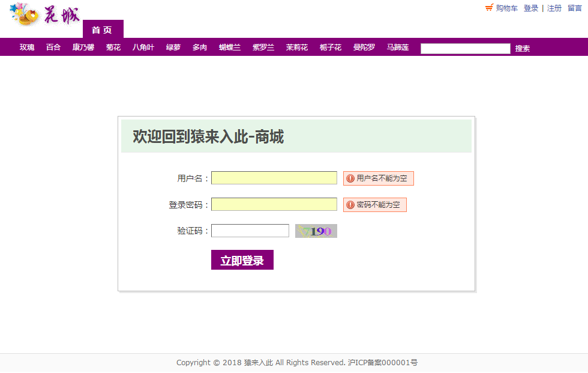Open the 多肉 category
The image size is (588, 373).
(x=199, y=47)
